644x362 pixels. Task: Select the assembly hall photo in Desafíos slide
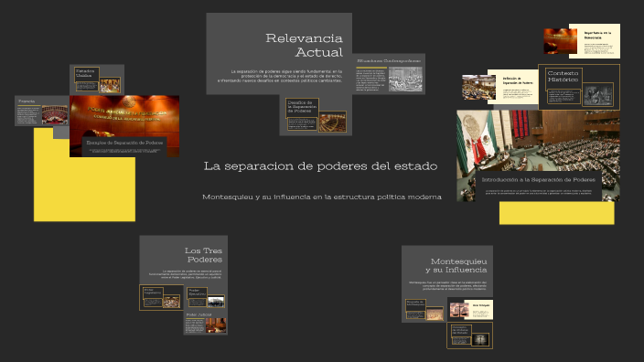click(333, 122)
